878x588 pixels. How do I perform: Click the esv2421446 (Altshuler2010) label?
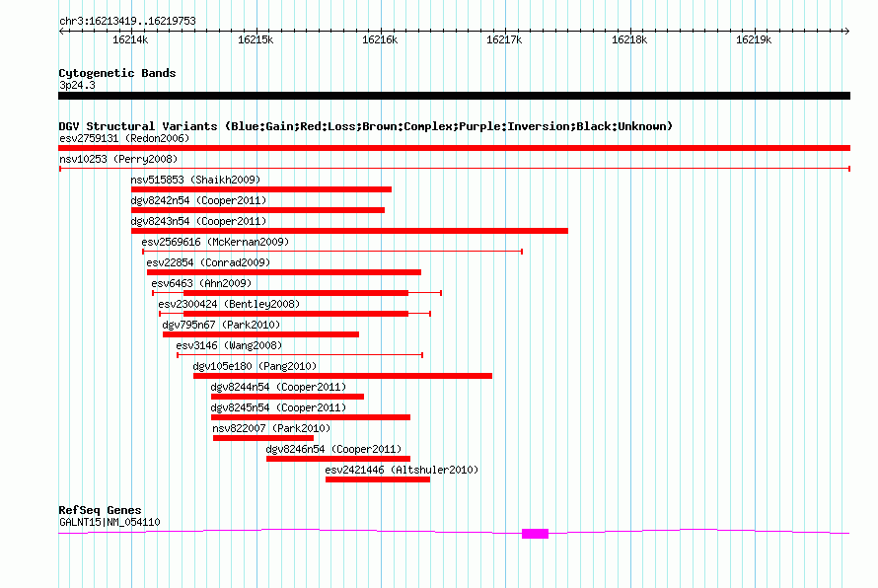tap(402, 470)
